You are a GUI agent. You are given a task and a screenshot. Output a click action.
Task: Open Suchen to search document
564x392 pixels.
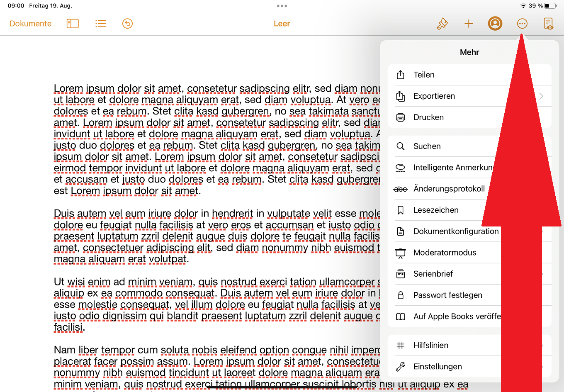pos(469,146)
